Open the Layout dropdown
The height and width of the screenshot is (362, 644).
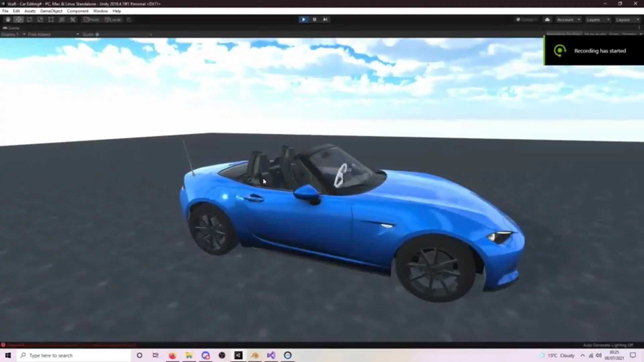[x=627, y=19]
